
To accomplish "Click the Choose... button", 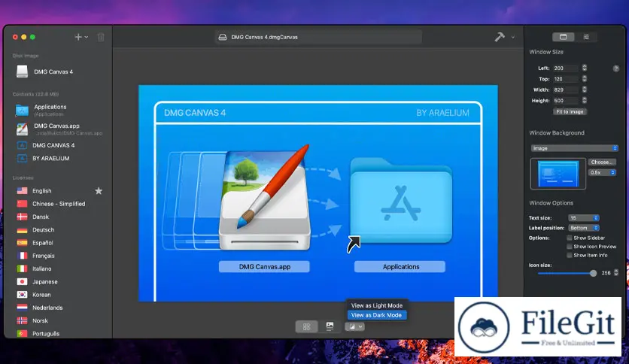I will (602, 162).
